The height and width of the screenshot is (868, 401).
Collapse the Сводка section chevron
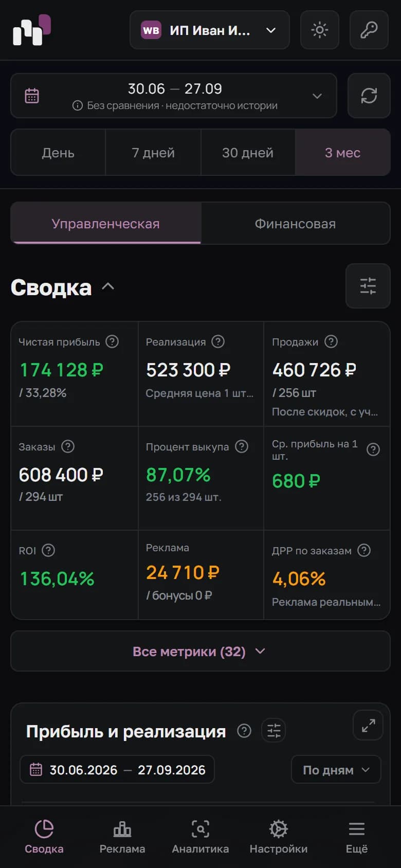(108, 287)
